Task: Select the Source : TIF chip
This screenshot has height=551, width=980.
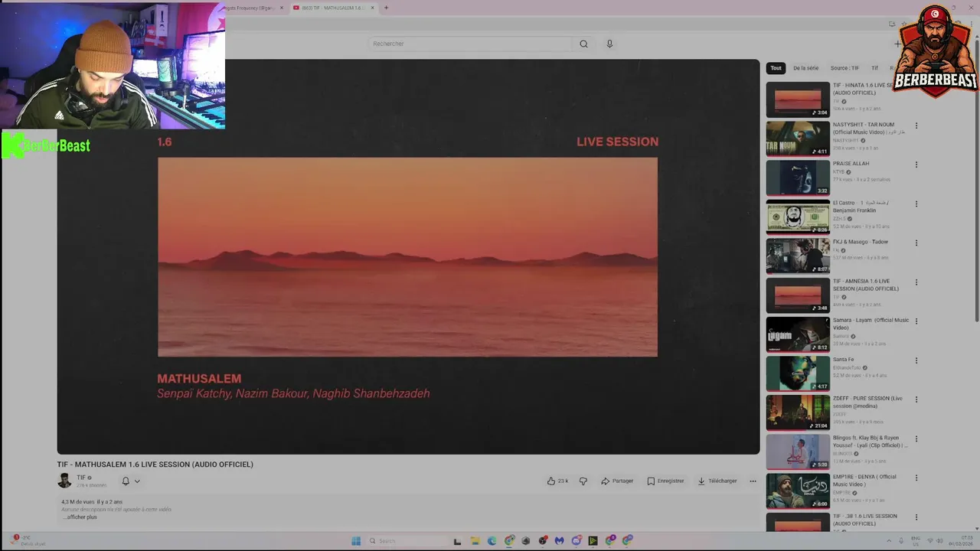Action: [844, 68]
